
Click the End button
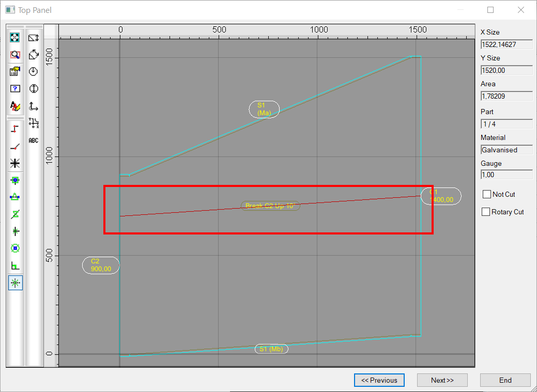(505, 380)
